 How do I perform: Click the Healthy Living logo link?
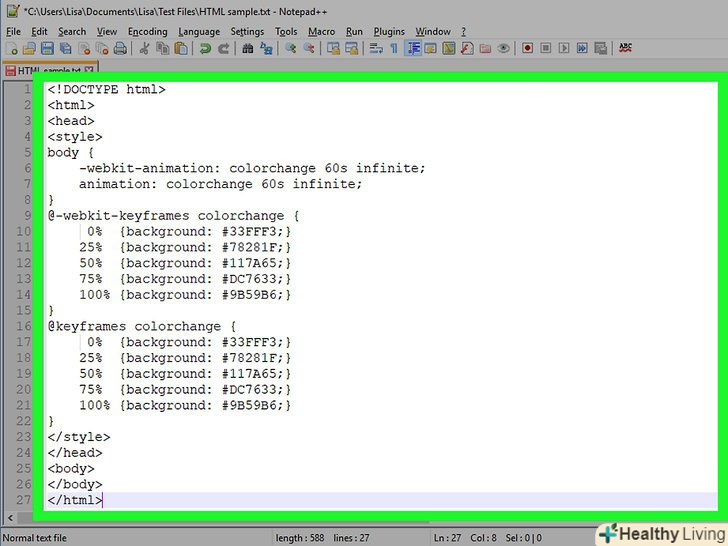(x=661, y=532)
